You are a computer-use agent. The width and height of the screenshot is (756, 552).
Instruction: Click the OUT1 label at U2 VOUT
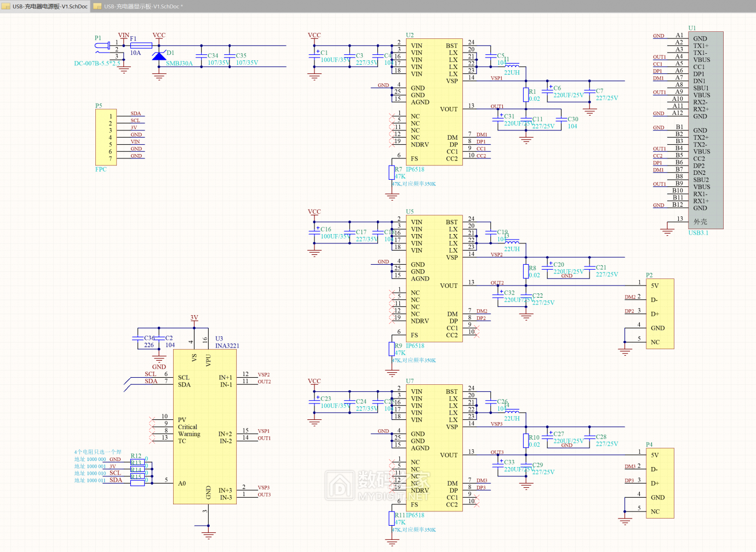497,106
